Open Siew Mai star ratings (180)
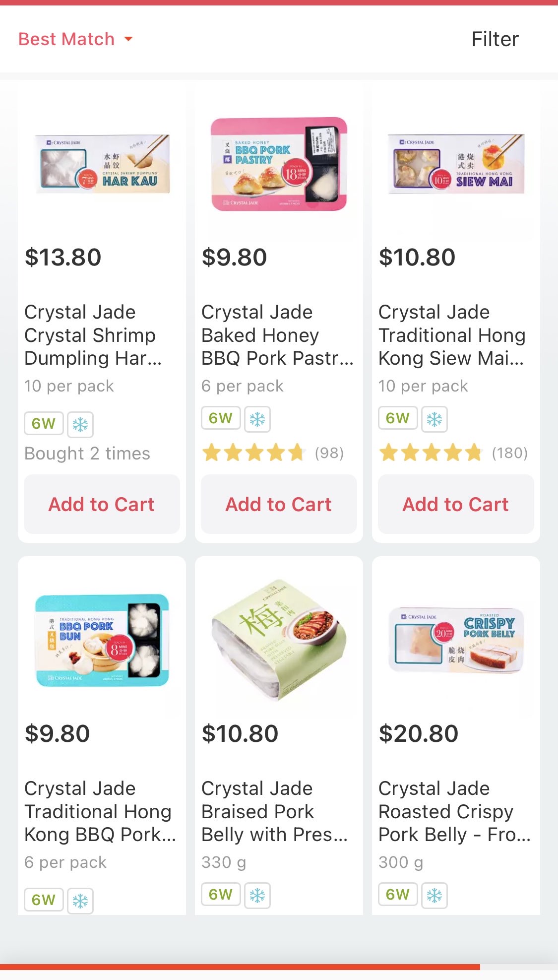The width and height of the screenshot is (558, 980). (x=452, y=453)
